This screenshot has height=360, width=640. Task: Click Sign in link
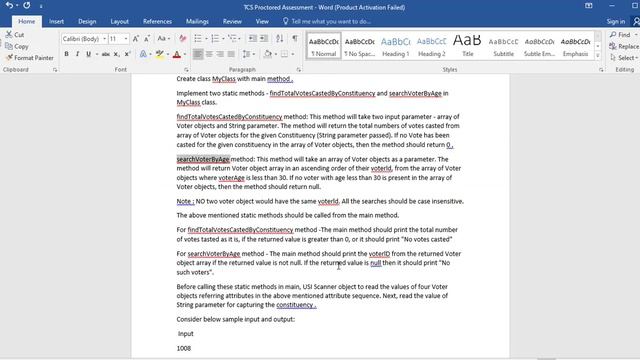coord(616,21)
